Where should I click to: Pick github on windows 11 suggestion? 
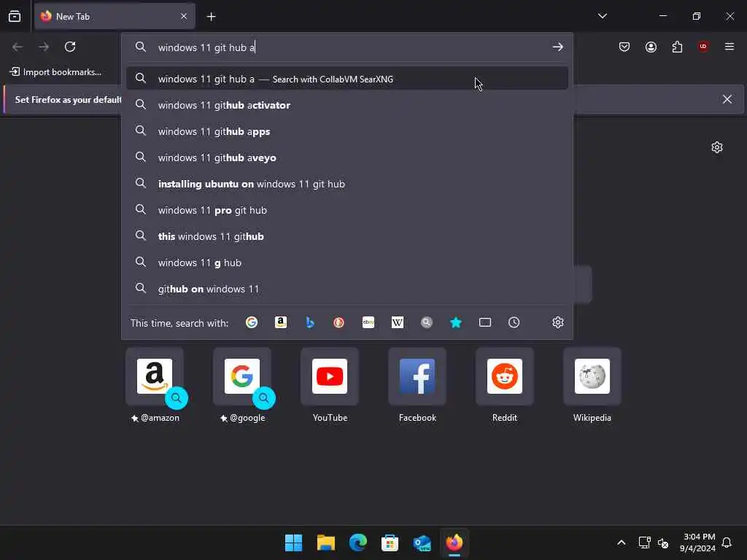(x=347, y=288)
